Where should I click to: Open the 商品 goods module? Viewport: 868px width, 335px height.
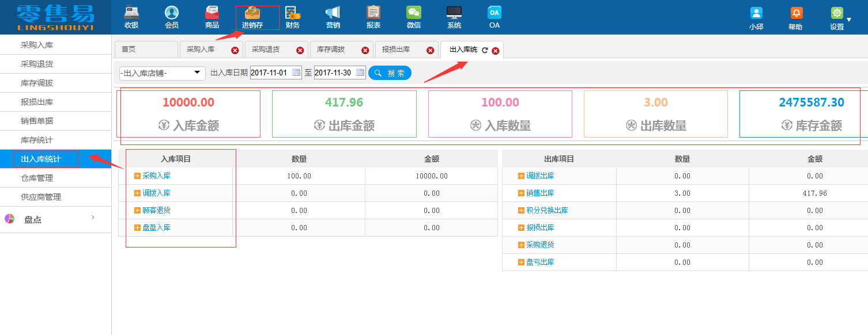pyautogui.click(x=212, y=17)
